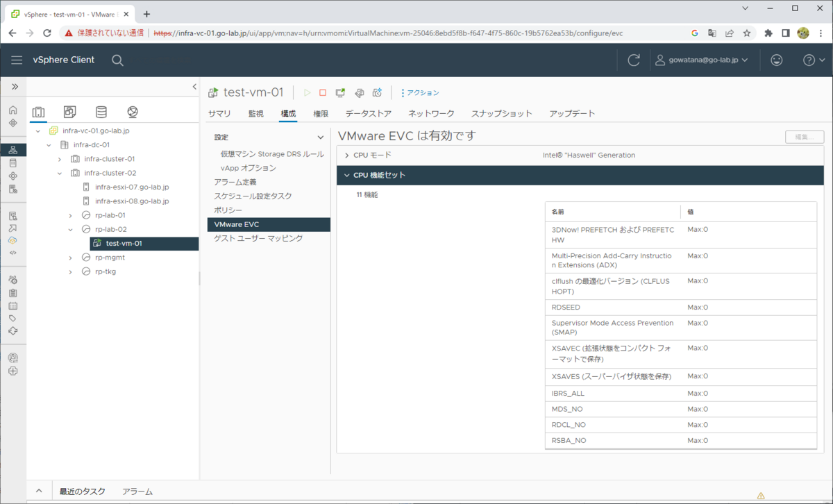Collapse the 設定 settings section

tap(320, 137)
